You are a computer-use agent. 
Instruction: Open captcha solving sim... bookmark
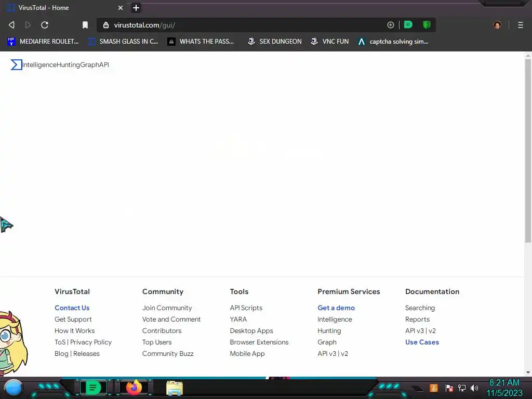pos(393,42)
